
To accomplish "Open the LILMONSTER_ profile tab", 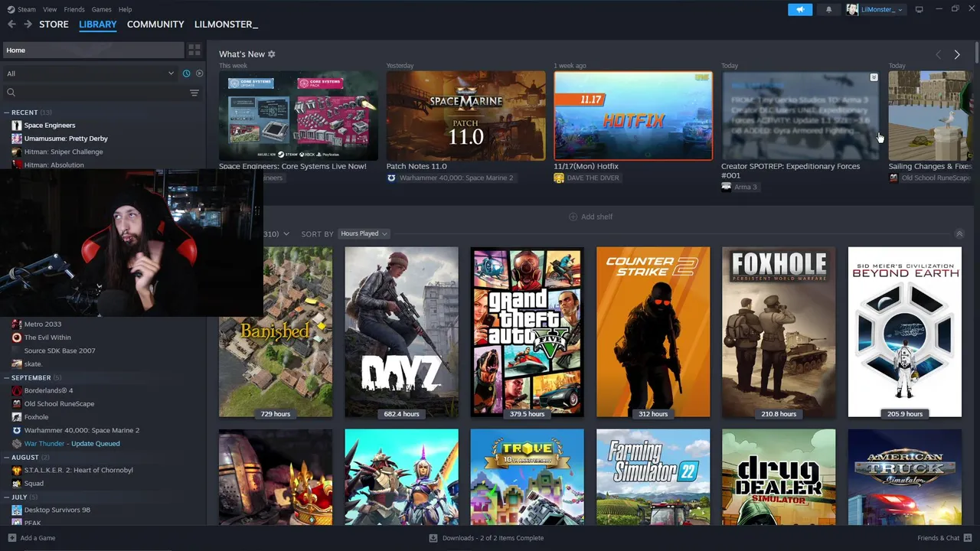I will (x=226, y=24).
